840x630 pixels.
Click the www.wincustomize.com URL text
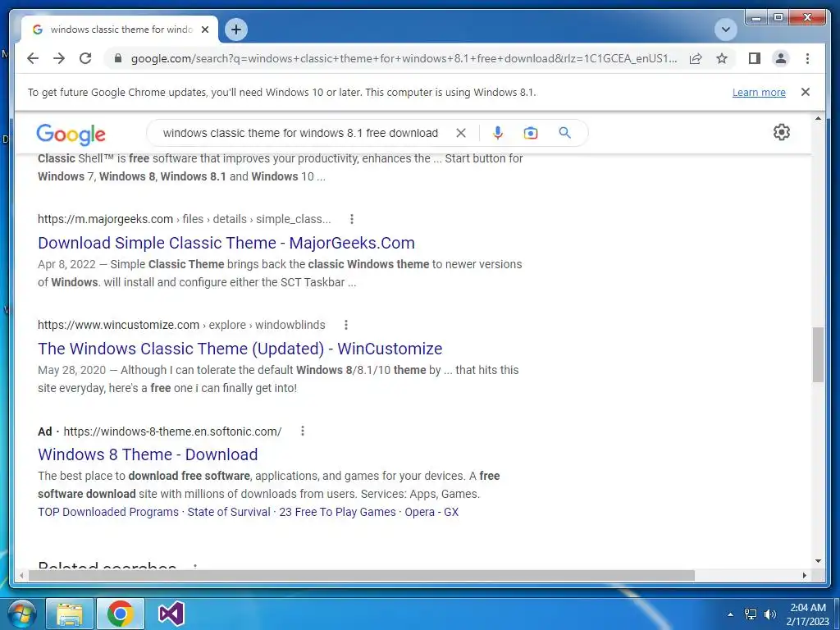tap(118, 325)
